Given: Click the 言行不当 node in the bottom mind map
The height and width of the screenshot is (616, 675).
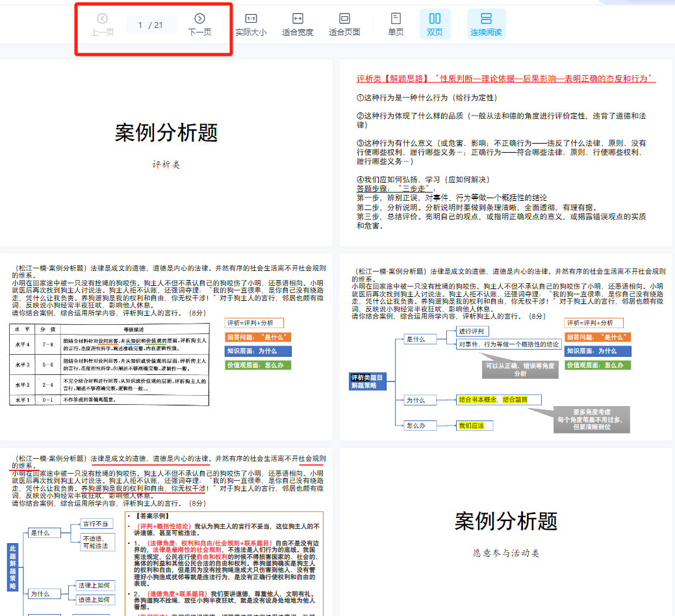Looking at the screenshot, I should click(97, 524).
